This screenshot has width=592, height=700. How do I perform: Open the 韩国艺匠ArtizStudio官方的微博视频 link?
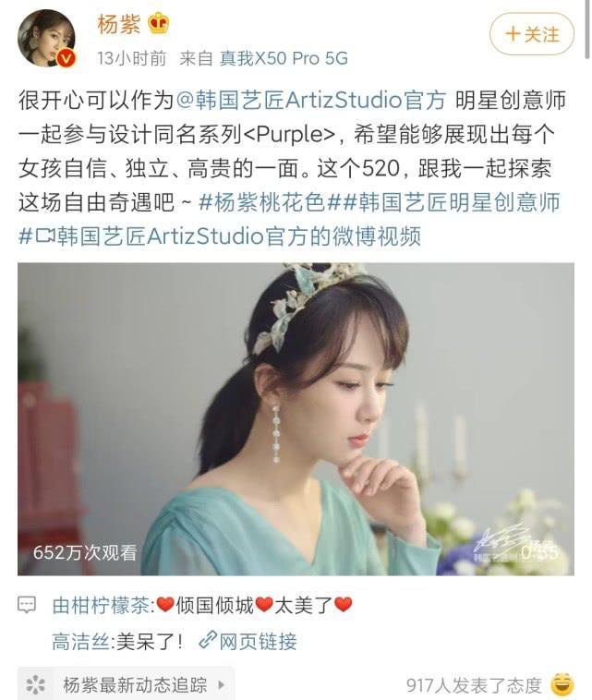pos(239,236)
